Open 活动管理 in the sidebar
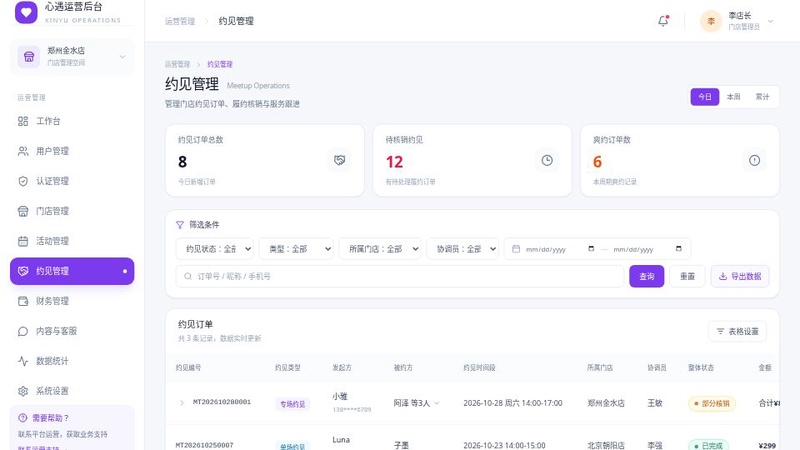The image size is (800, 450). pos(72,241)
